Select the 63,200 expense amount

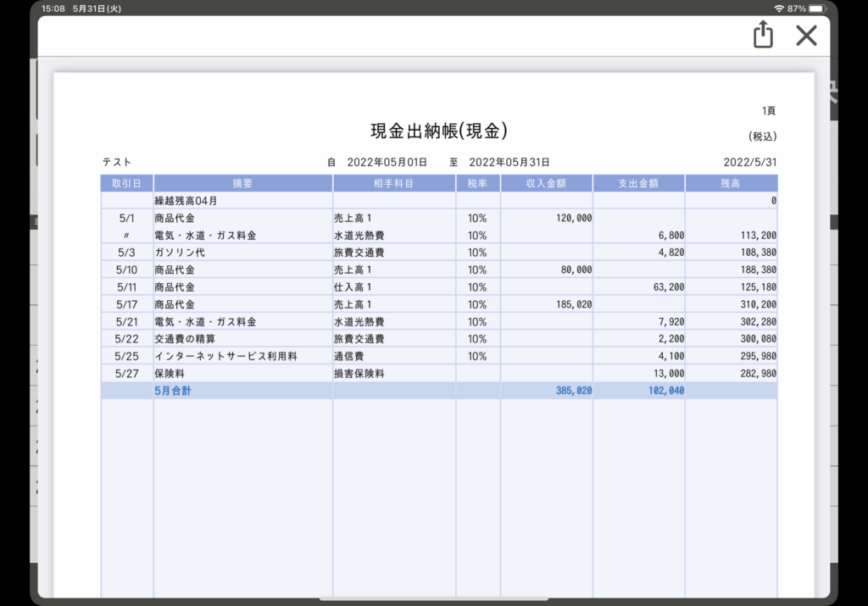coord(669,287)
